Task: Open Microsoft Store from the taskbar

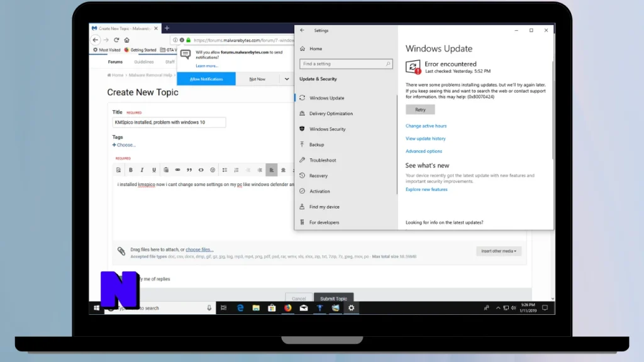Action: click(272, 308)
